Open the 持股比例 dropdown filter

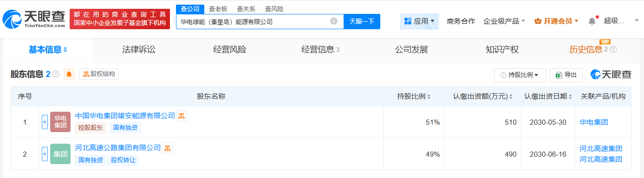pos(520,75)
